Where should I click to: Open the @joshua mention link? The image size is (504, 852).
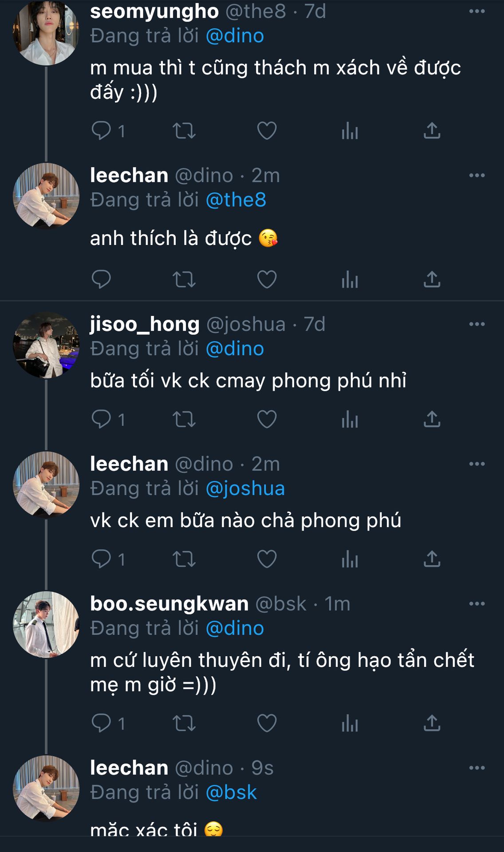tap(245, 489)
